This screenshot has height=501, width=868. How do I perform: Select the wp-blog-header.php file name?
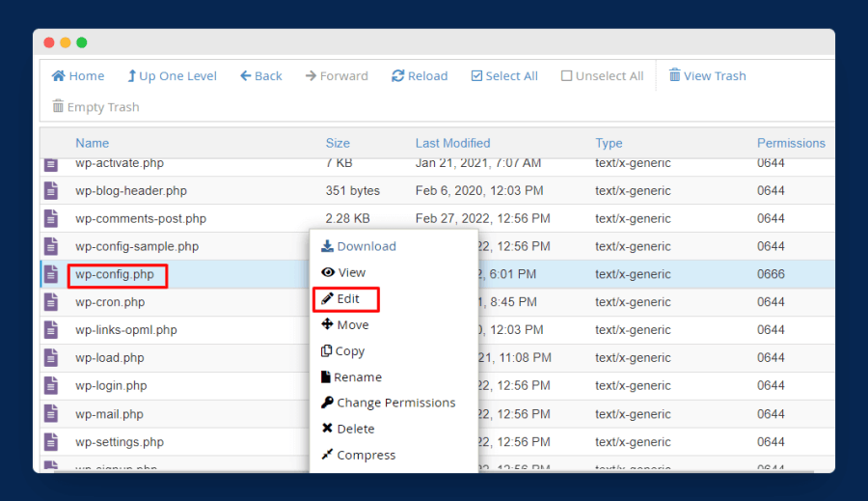click(x=131, y=190)
